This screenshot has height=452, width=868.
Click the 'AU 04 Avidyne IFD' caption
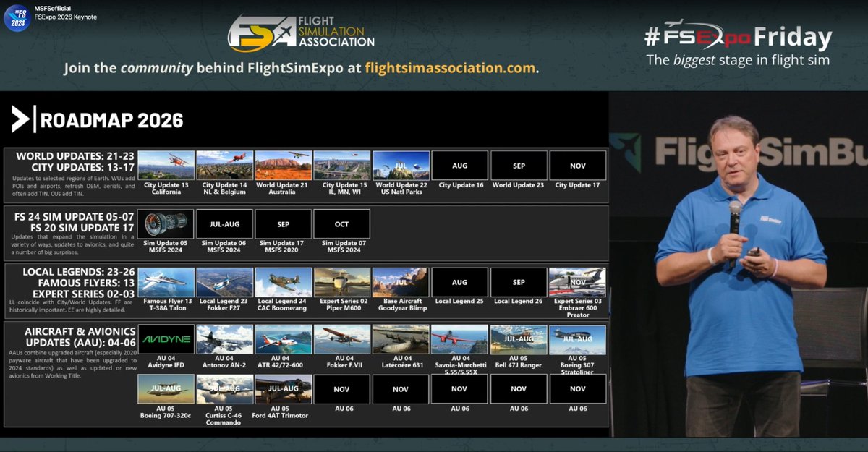[x=166, y=362]
